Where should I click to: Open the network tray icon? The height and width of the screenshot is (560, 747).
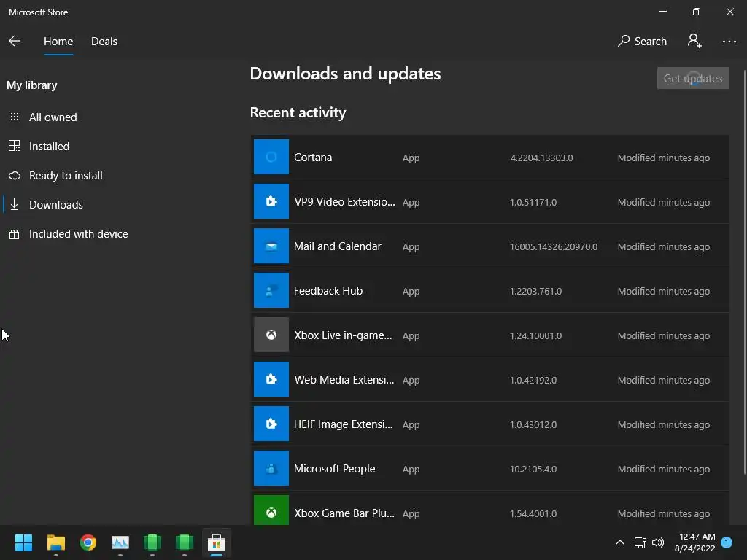(640, 542)
